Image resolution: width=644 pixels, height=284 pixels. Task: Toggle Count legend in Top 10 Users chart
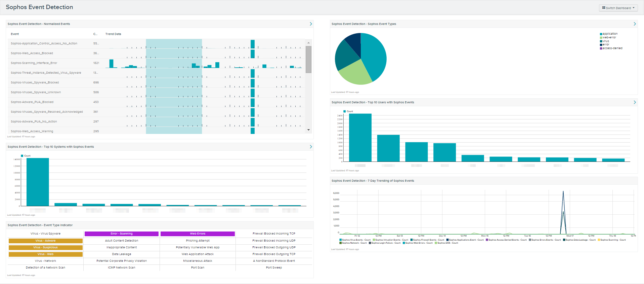pos(348,111)
